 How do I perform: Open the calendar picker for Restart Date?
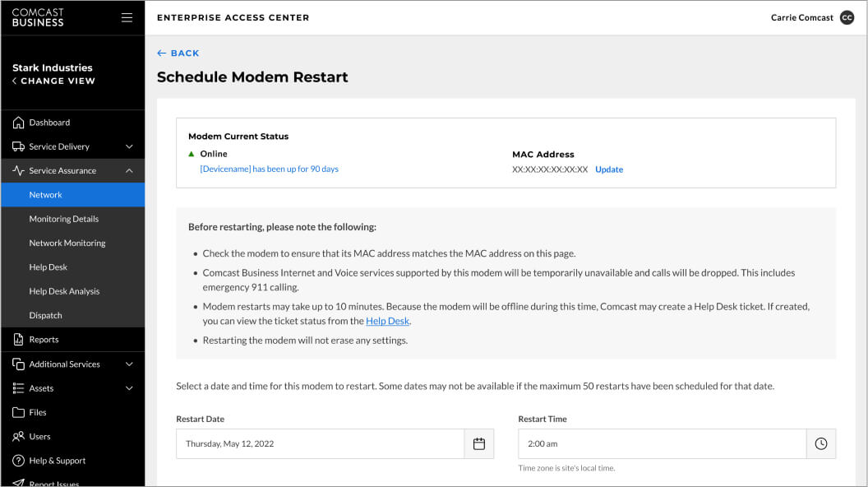point(479,444)
